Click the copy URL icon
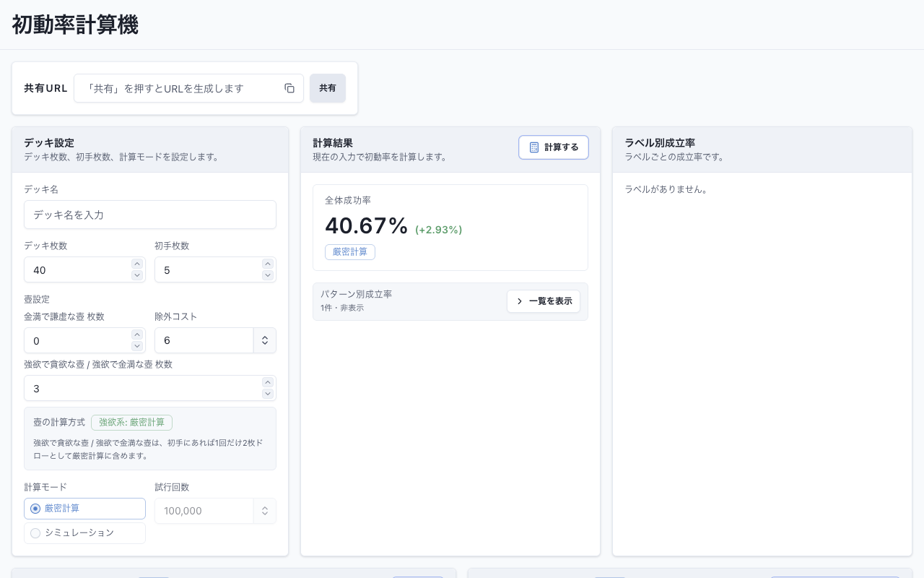The height and width of the screenshot is (578, 924). 289,88
